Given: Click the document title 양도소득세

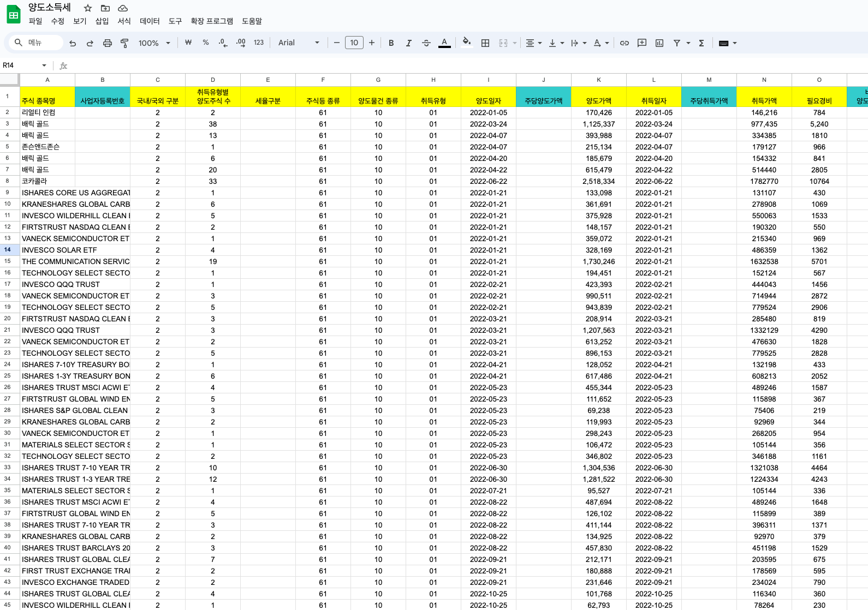Looking at the screenshot, I should tap(50, 8).
